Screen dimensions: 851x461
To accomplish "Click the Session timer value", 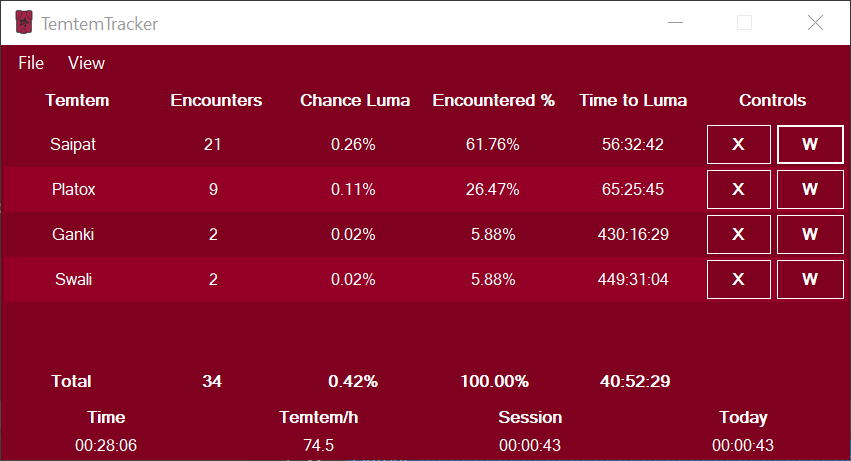I will pyautogui.click(x=530, y=445).
